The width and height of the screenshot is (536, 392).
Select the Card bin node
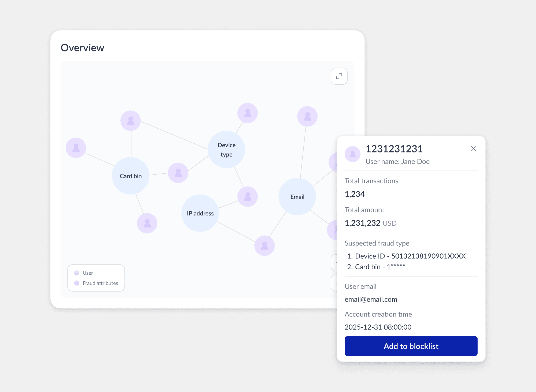coord(131,176)
